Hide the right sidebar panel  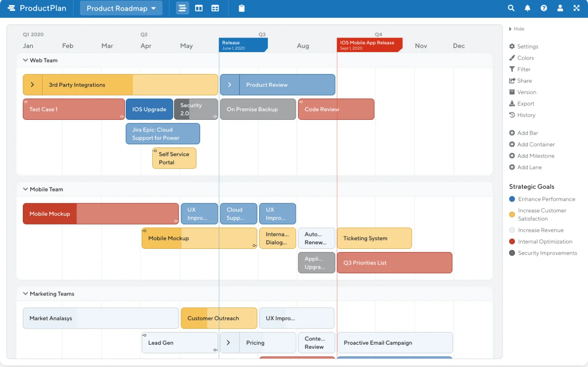click(x=516, y=29)
